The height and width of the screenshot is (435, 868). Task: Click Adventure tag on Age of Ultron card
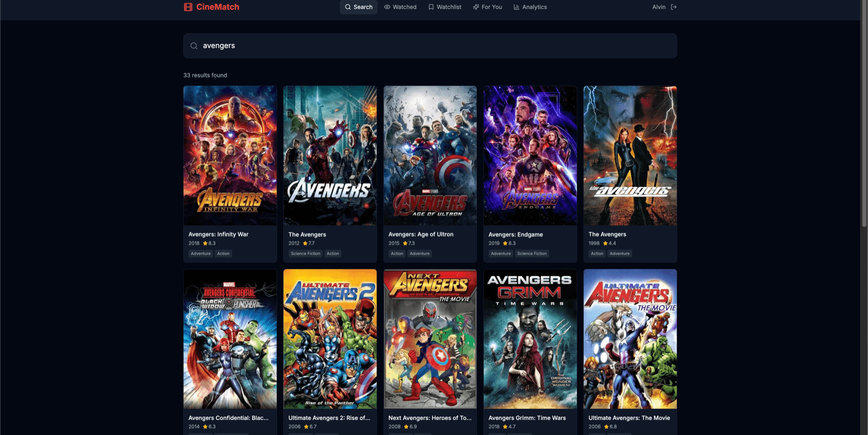pos(420,254)
